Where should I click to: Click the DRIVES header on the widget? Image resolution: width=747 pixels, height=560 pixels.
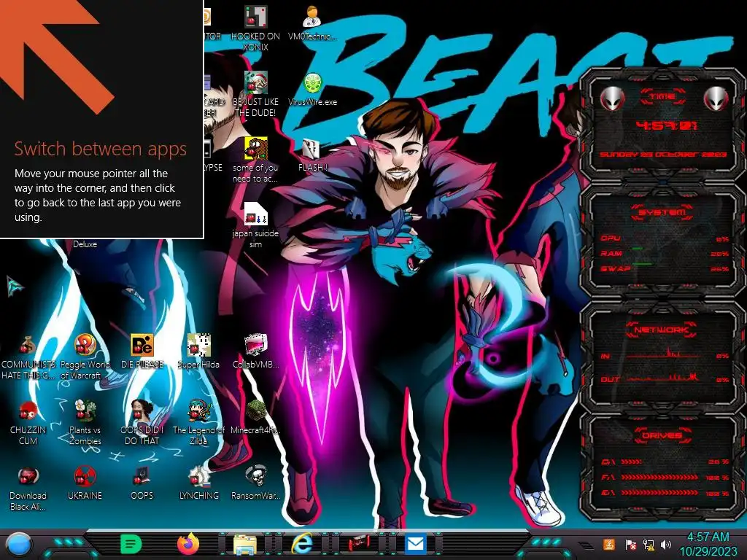click(662, 435)
